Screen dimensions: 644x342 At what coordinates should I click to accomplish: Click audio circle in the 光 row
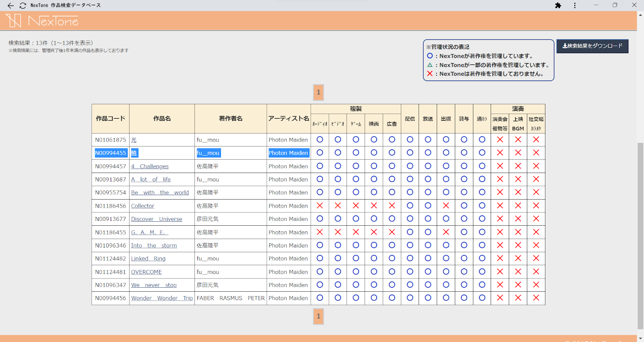[x=320, y=140]
